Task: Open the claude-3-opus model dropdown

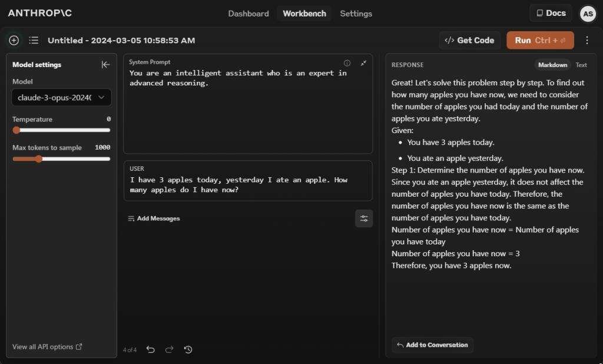Action: [x=62, y=97]
